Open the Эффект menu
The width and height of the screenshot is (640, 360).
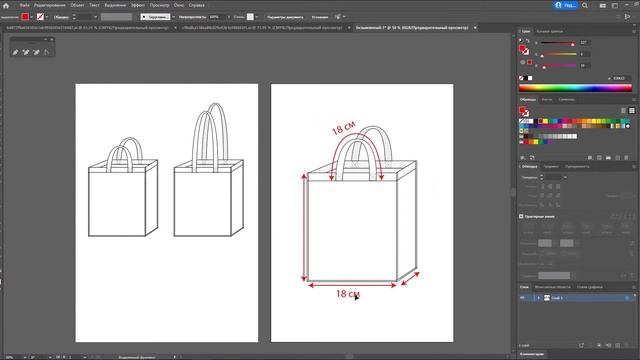[138, 5]
